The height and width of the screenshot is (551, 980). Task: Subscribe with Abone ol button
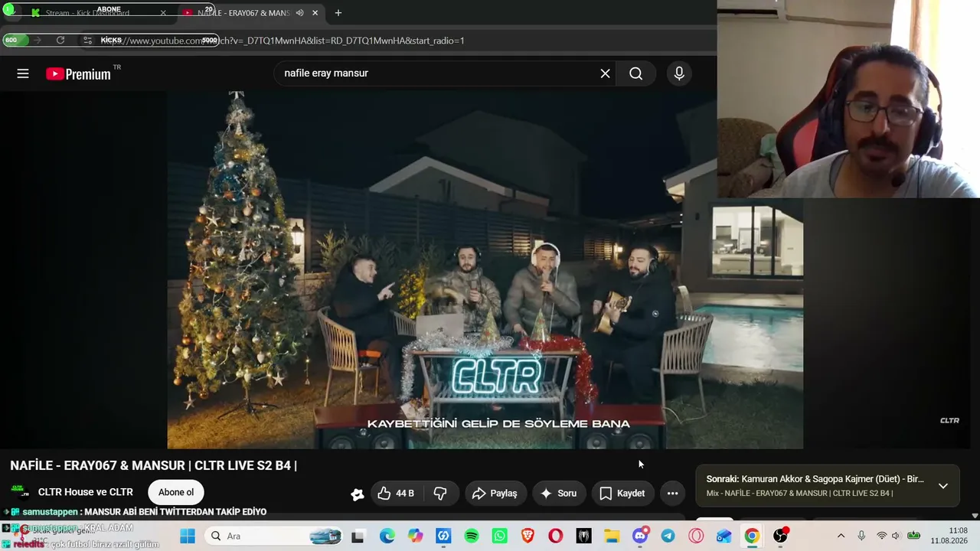point(176,493)
